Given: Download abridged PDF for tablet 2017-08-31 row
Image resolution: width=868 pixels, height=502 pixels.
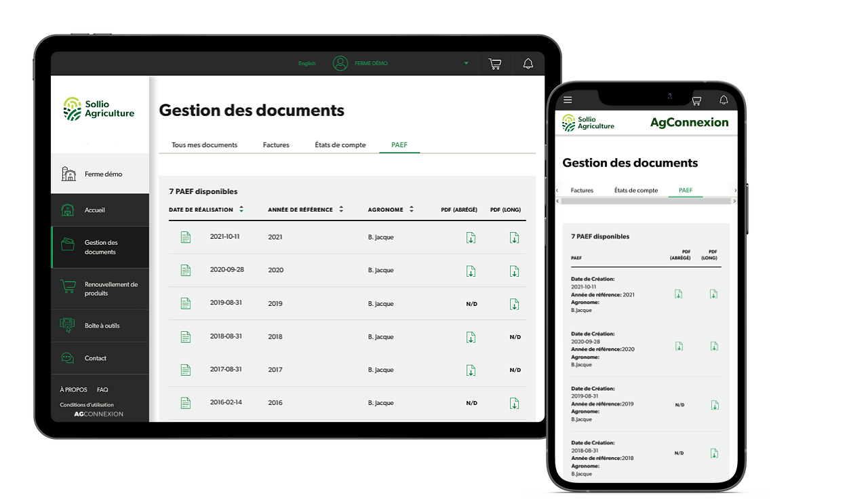Looking at the screenshot, I should [471, 370].
